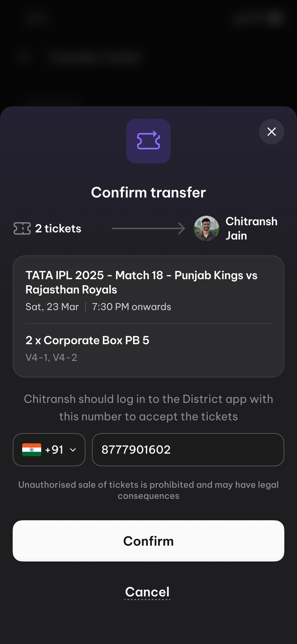Tap the India flag icon
The width and height of the screenshot is (297, 644).
click(32, 449)
